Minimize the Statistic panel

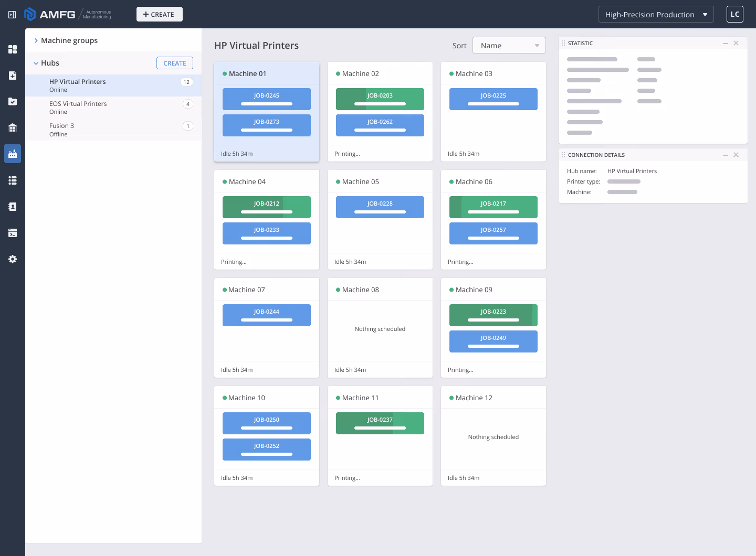tap(725, 44)
